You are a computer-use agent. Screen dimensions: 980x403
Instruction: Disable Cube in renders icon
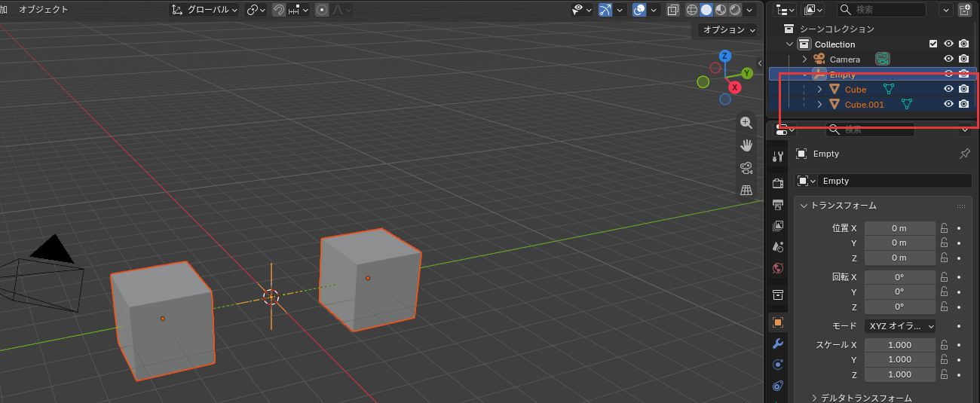(x=963, y=89)
